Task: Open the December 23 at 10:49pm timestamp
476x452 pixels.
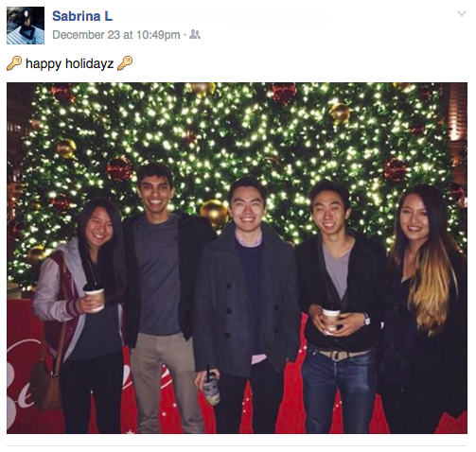Action: (x=116, y=35)
